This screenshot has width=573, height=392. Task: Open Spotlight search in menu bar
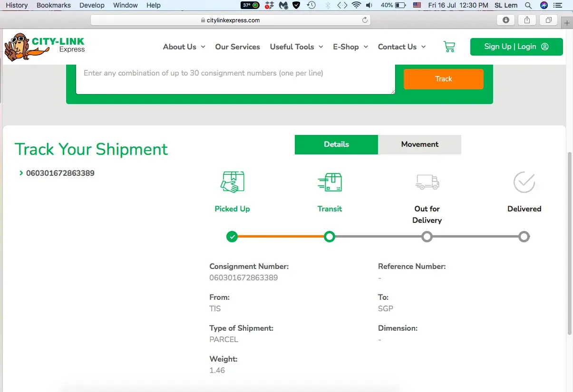528,5
